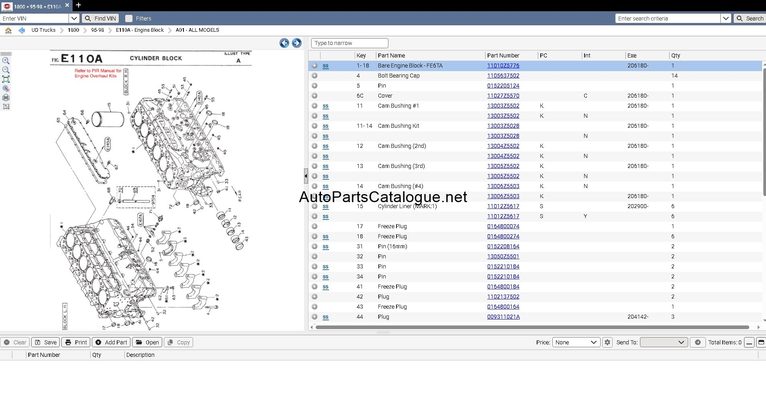Image resolution: width=766 pixels, height=395 pixels.
Task: Open part number 11027Z5570 link
Action: tap(503, 96)
